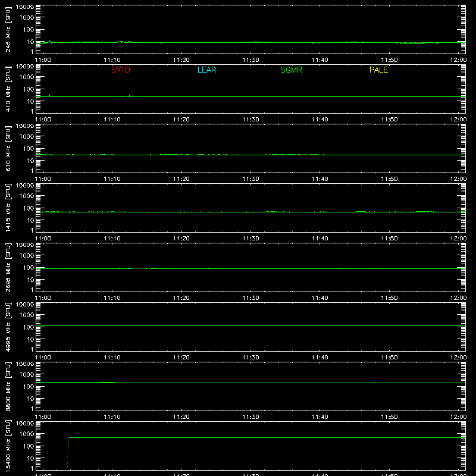Click 11:10 tick under the 245 MHz plot
This screenshot has width=476, height=476.
coord(112,60)
